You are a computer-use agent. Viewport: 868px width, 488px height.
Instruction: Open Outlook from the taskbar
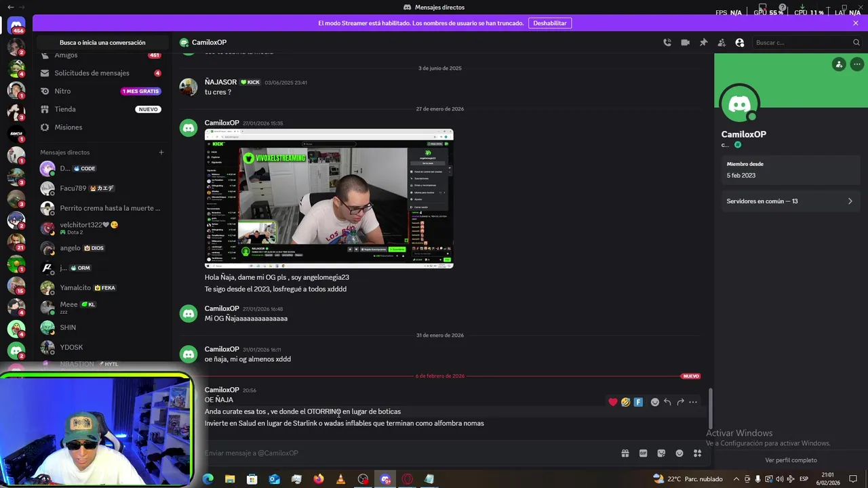point(274,479)
